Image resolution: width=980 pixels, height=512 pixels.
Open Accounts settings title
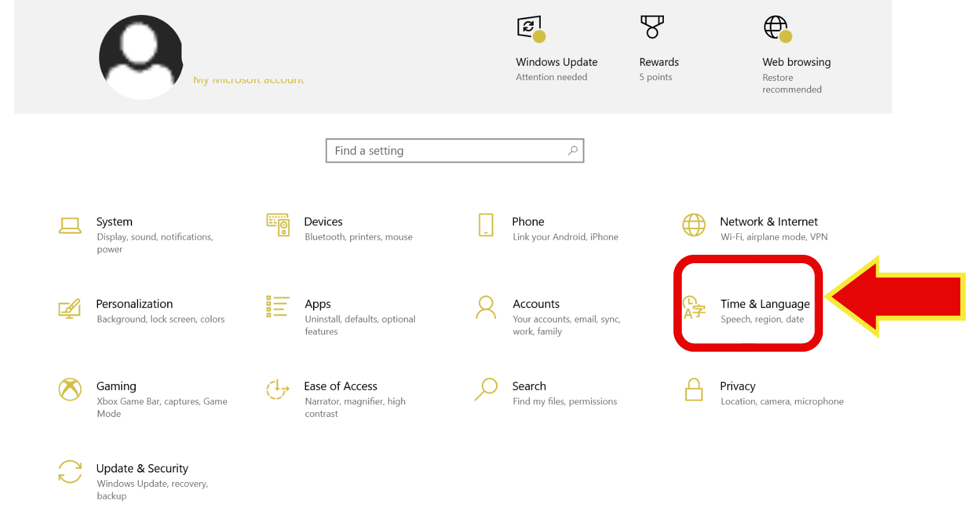(x=536, y=304)
